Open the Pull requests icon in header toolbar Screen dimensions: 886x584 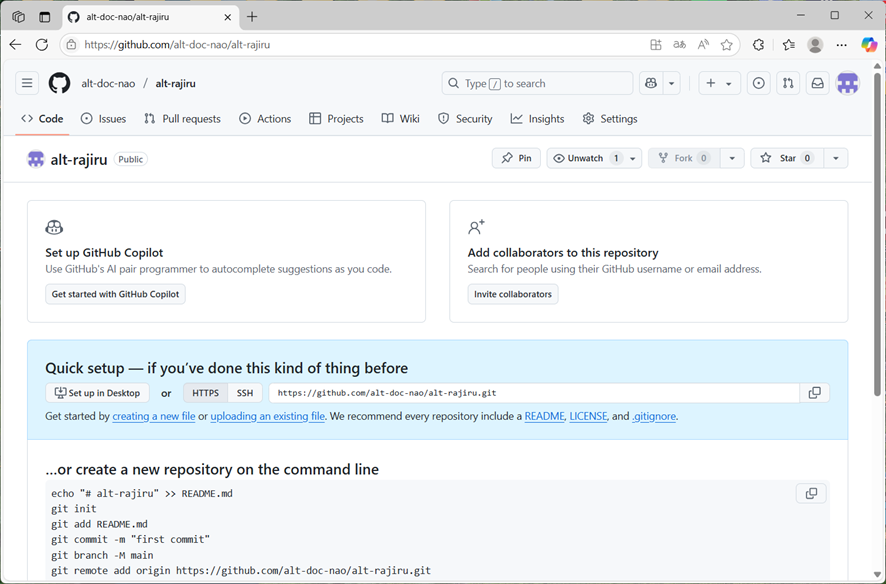[x=788, y=84]
